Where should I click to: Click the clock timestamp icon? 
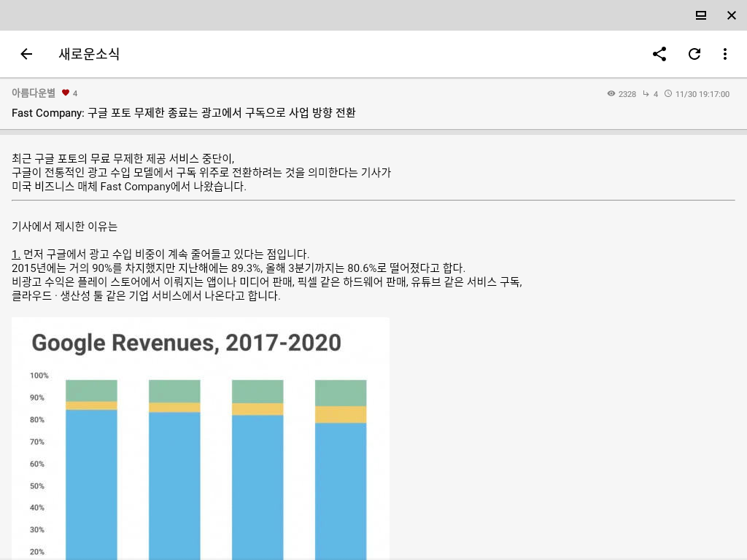point(668,93)
